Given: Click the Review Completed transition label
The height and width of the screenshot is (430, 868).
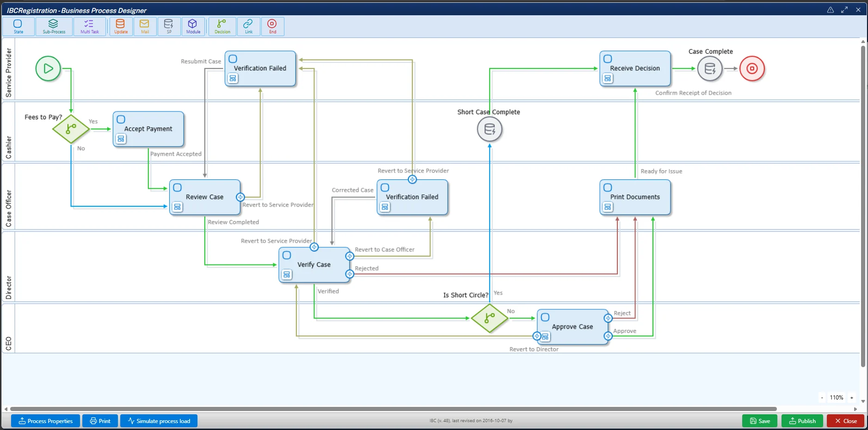Looking at the screenshot, I should coord(233,222).
